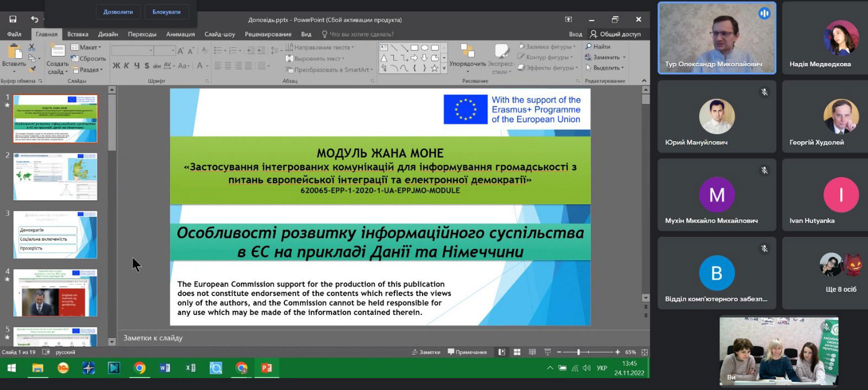Image resolution: width=868 pixels, height=390 pixels.
Task: Expand the shapes gallery more arrow
Action: (x=444, y=68)
